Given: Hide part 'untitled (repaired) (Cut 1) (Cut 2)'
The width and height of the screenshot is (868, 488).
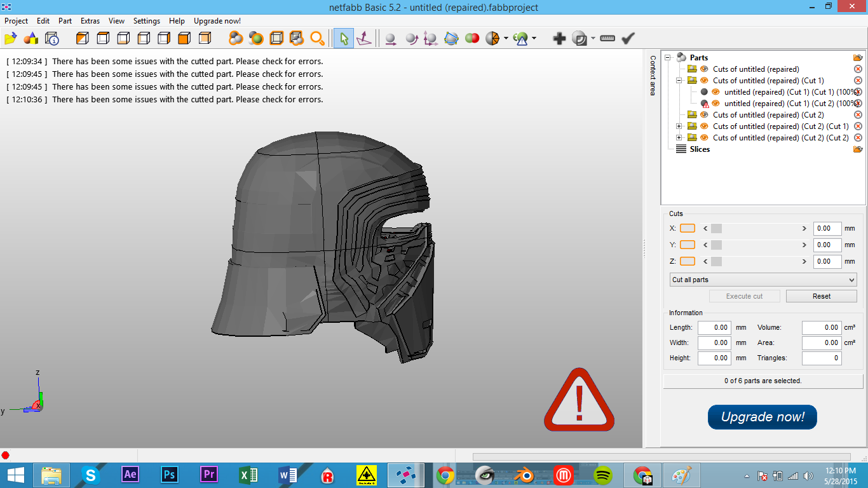Looking at the screenshot, I should (715, 104).
